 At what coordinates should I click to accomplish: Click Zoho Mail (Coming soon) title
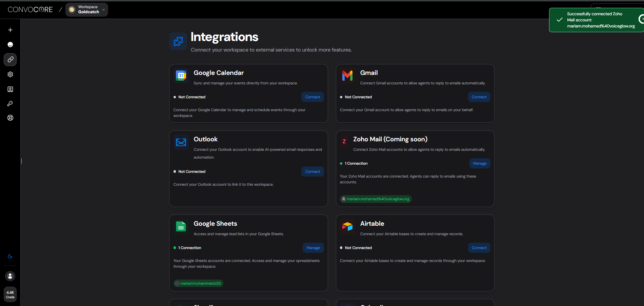(x=390, y=139)
